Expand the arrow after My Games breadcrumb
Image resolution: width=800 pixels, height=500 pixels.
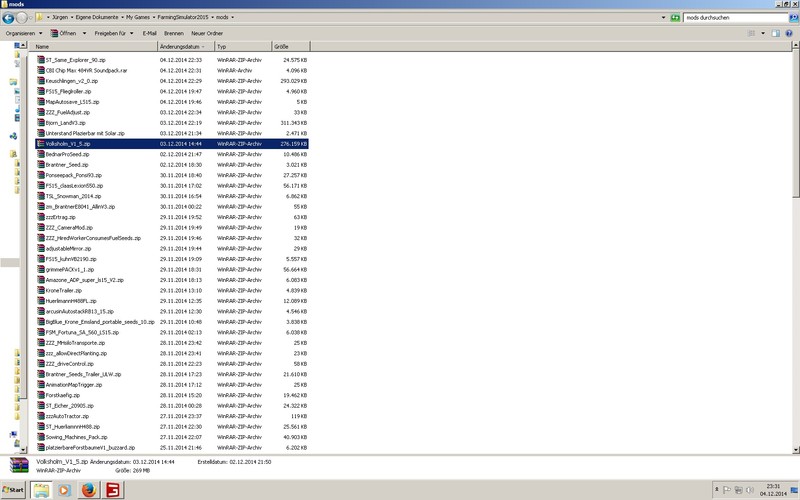[x=154, y=17]
